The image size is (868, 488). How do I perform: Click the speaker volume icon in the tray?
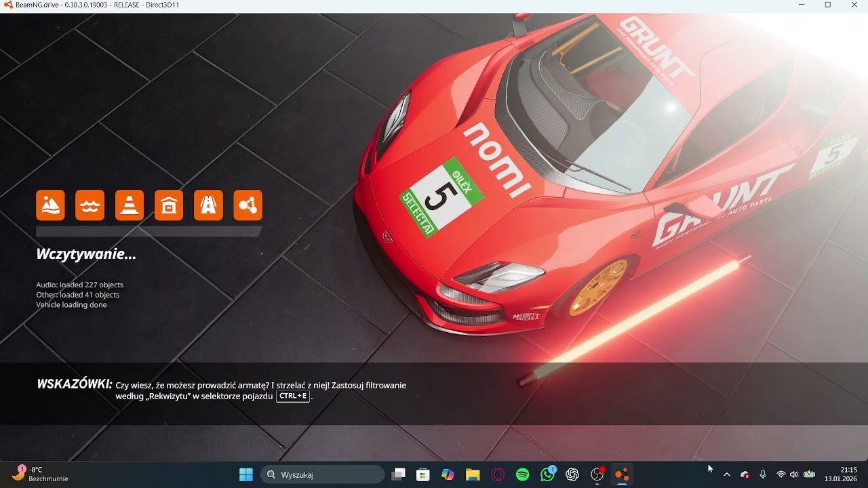[794, 474]
